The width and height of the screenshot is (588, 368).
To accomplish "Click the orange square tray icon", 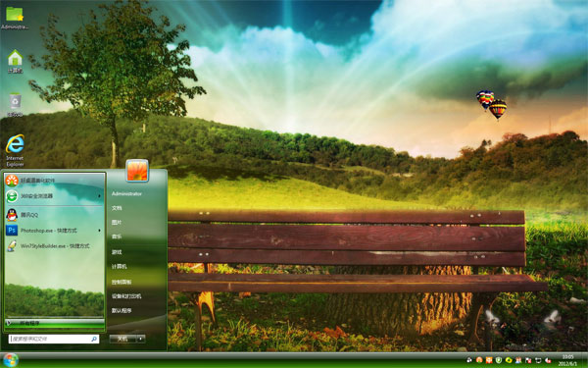I will point(489,360).
